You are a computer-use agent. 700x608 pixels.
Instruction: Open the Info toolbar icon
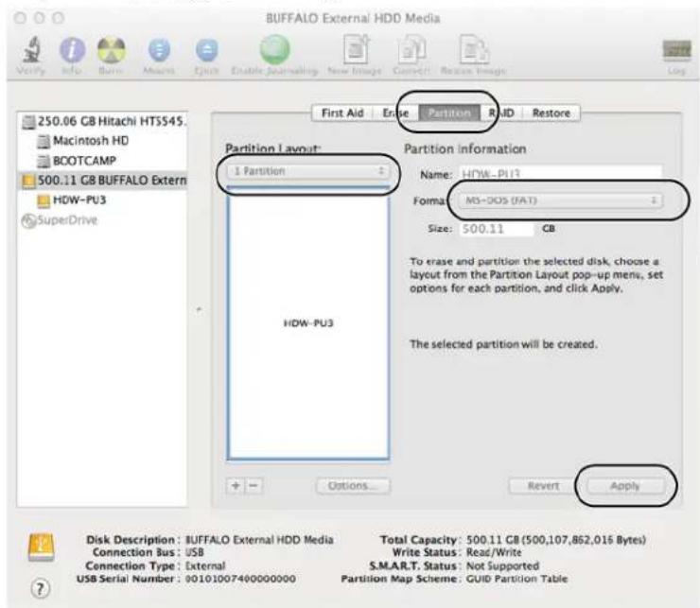[72, 50]
